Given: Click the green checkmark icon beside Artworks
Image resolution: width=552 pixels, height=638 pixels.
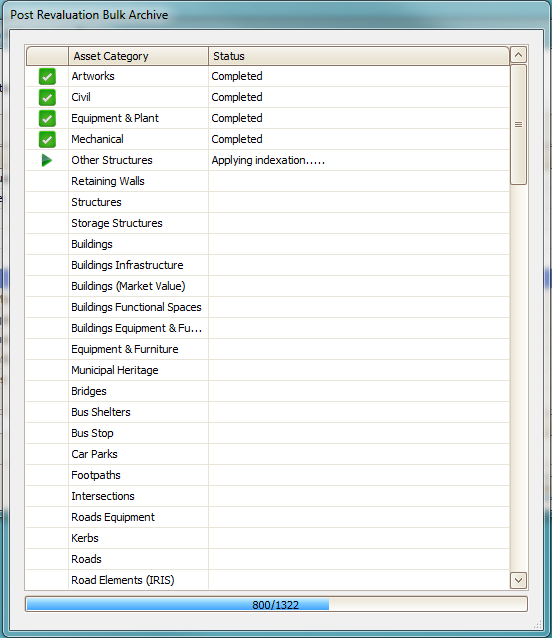Looking at the screenshot, I should 47,76.
